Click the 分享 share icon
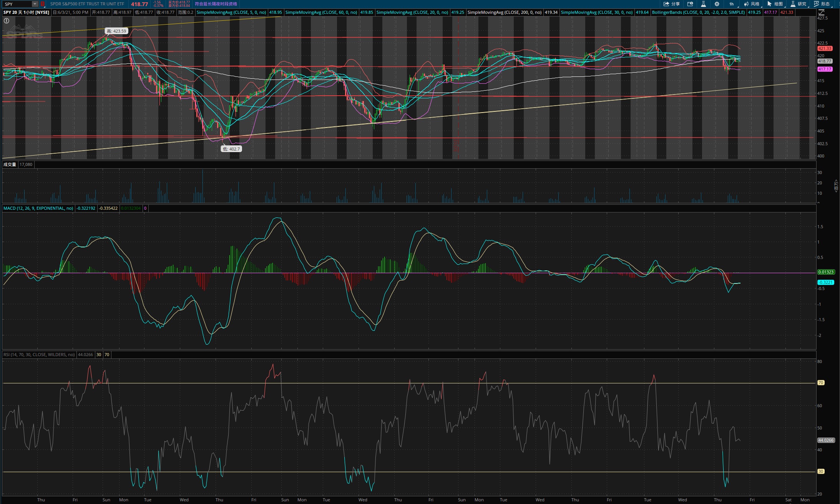 [671, 4]
